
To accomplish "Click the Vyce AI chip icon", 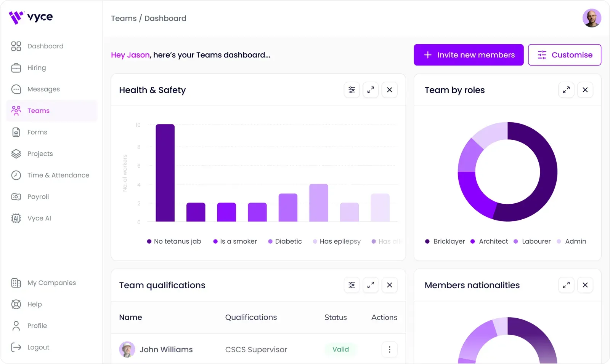I will [x=16, y=218].
